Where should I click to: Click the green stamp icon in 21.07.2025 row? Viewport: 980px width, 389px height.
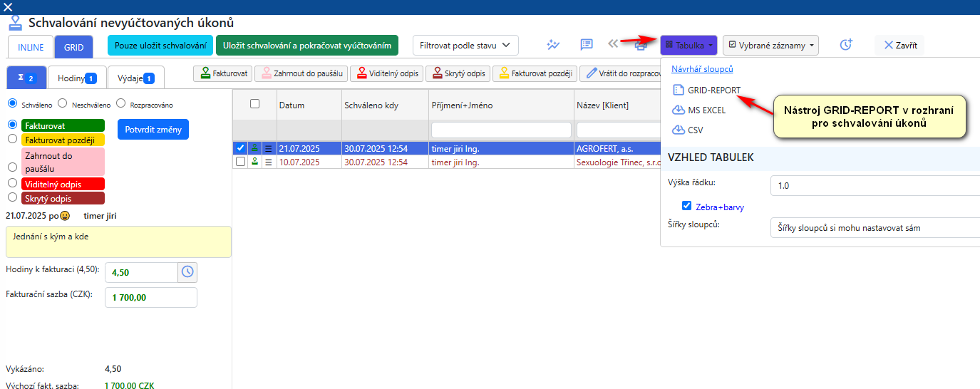coord(254,148)
